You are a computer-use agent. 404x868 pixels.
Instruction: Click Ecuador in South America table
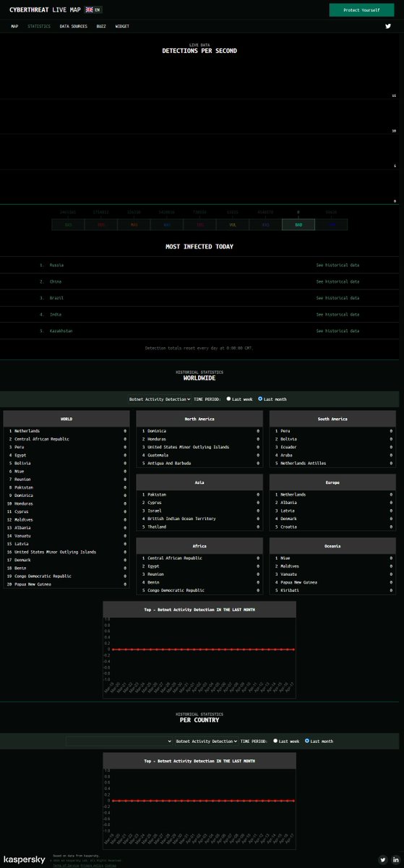click(289, 447)
